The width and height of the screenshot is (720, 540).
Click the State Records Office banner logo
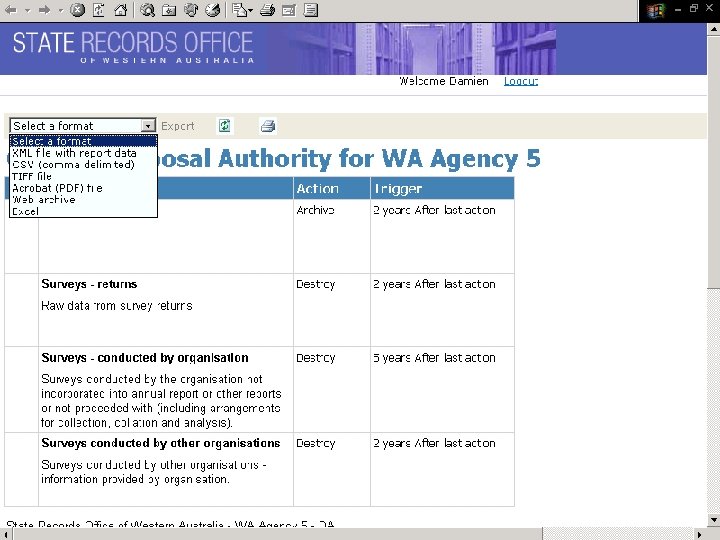[x=133, y=47]
